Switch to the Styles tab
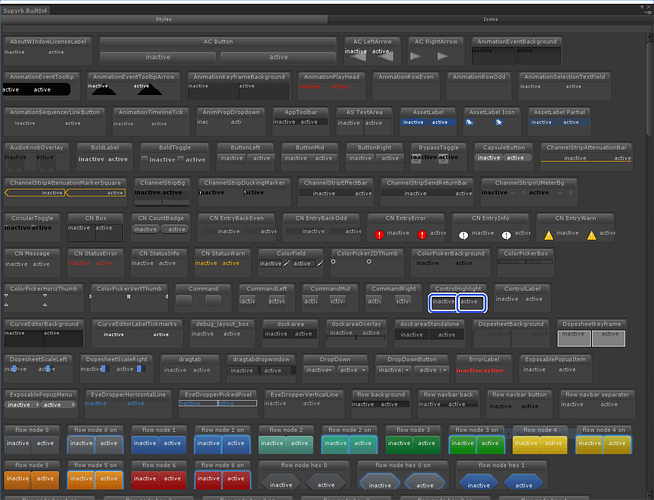654x500 pixels. pyautogui.click(x=164, y=19)
